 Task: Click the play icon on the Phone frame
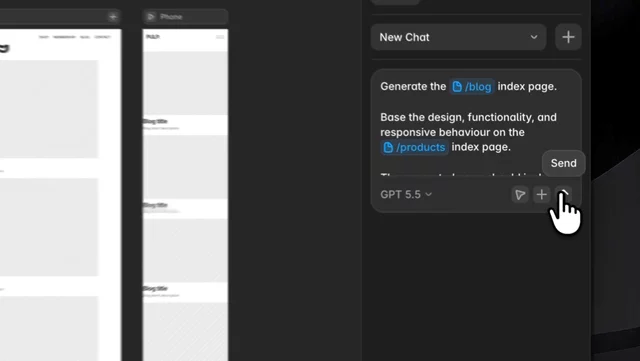click(x=151, y=17)
